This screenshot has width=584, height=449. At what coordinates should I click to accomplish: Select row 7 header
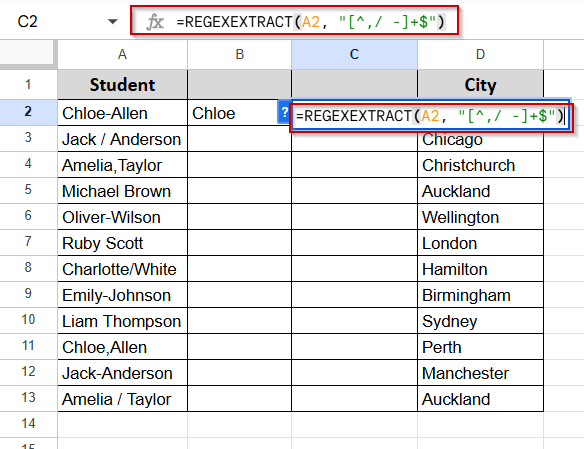click(28, 242)
